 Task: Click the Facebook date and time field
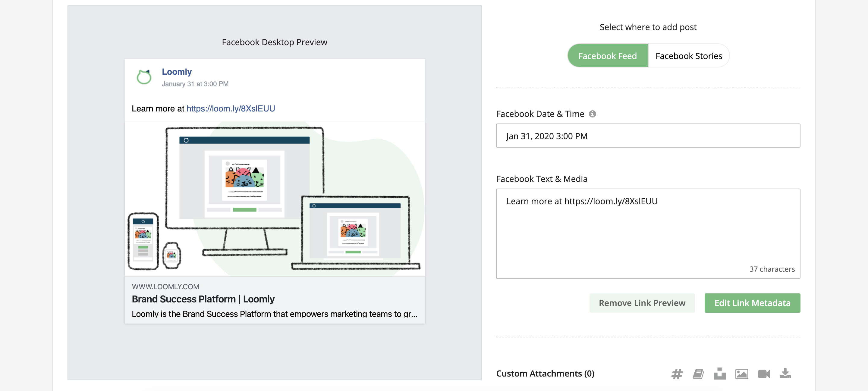pos(648,136)
